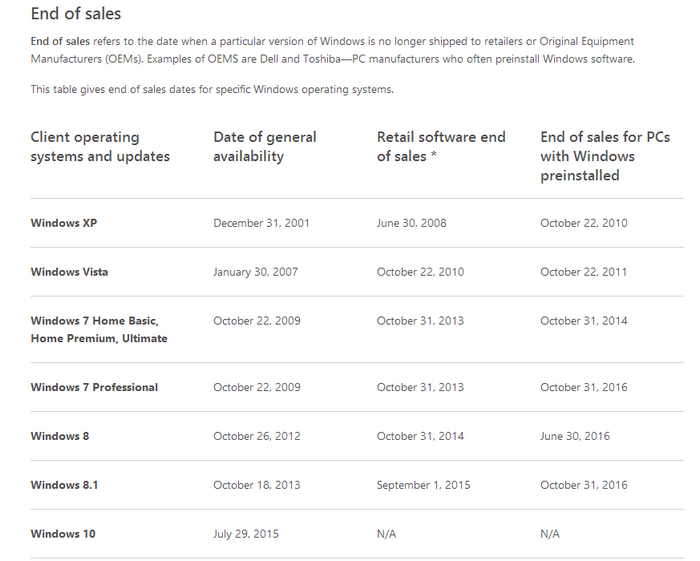Click the December 31, 2001 date cell
Image resolution: width=700 pixels, height=561 pixels.
coord(261,223)
